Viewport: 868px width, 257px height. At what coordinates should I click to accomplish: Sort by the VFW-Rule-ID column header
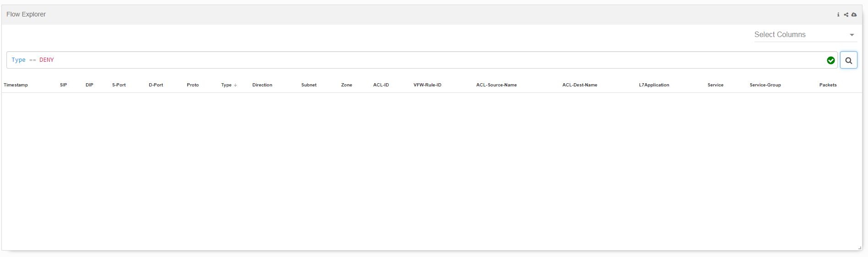tap(427, 85)
